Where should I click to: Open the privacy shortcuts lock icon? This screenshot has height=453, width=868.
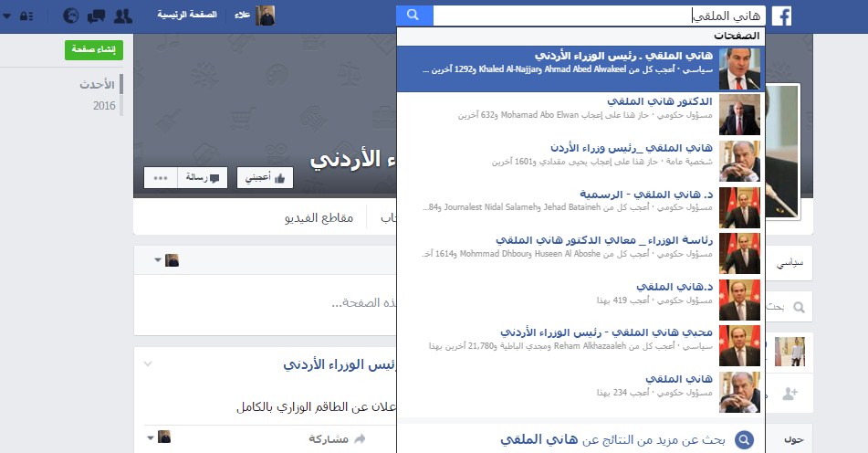point(26,16)
